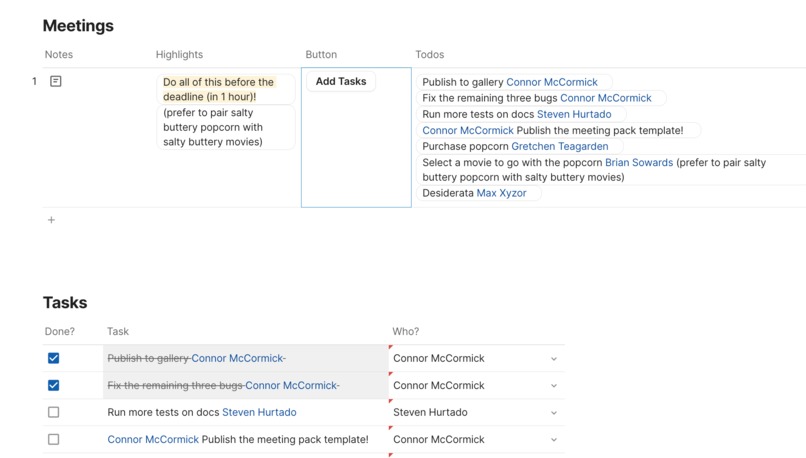The height and width of the screenshot is (458, 806).
Task: Open the Who dropdown for Publish to gallery row
Action: (554, 359)
